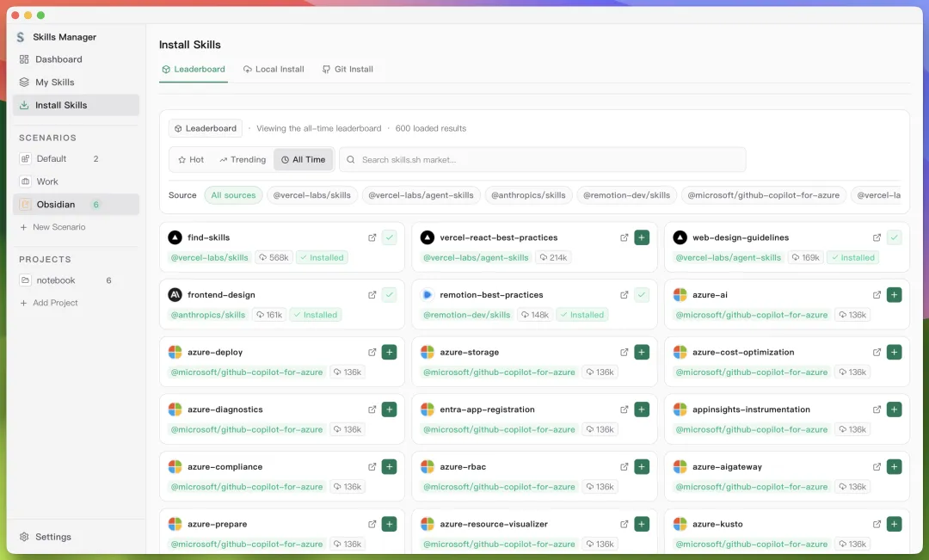The width and height of the screenshot is (929, 560).
Task: Click the search skills.sh market field
Action: point(542,160)
